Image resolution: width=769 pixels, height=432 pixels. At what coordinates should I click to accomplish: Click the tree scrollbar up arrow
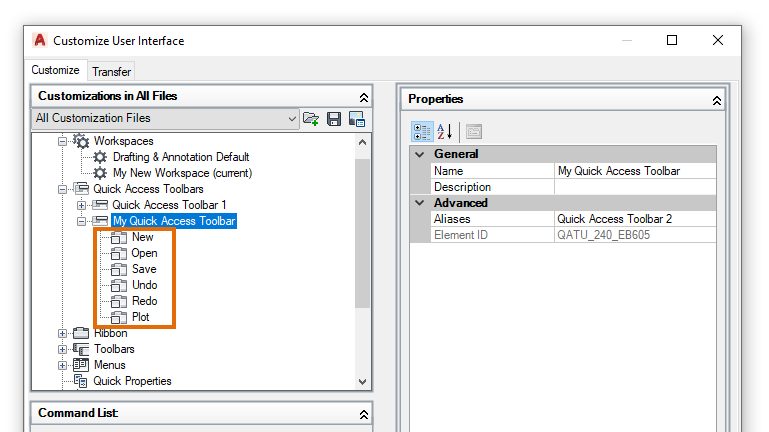click(x=362, y=143)
